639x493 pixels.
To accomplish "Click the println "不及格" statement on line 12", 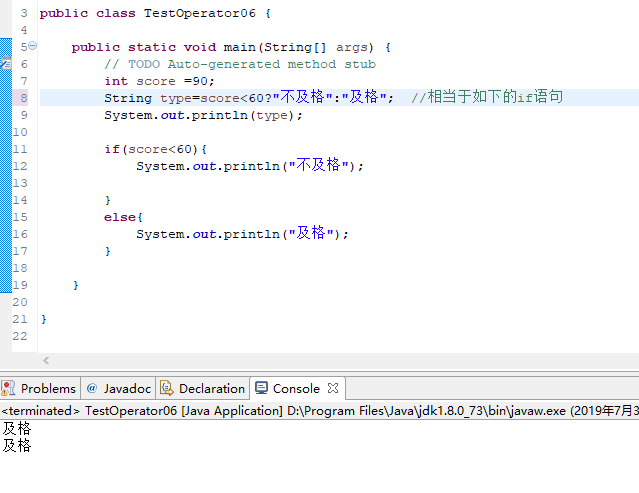I will (250, 166).
